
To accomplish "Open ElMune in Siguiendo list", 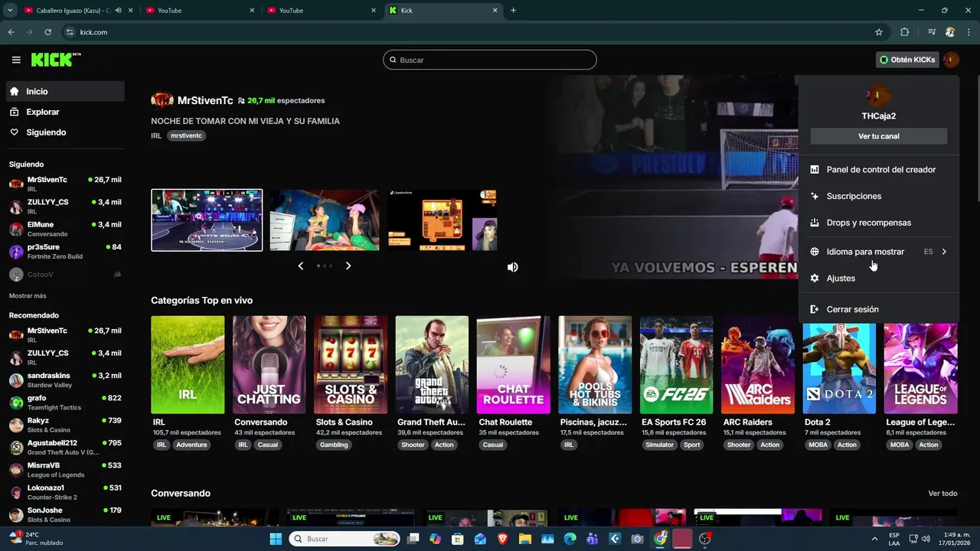I will 65,229.
